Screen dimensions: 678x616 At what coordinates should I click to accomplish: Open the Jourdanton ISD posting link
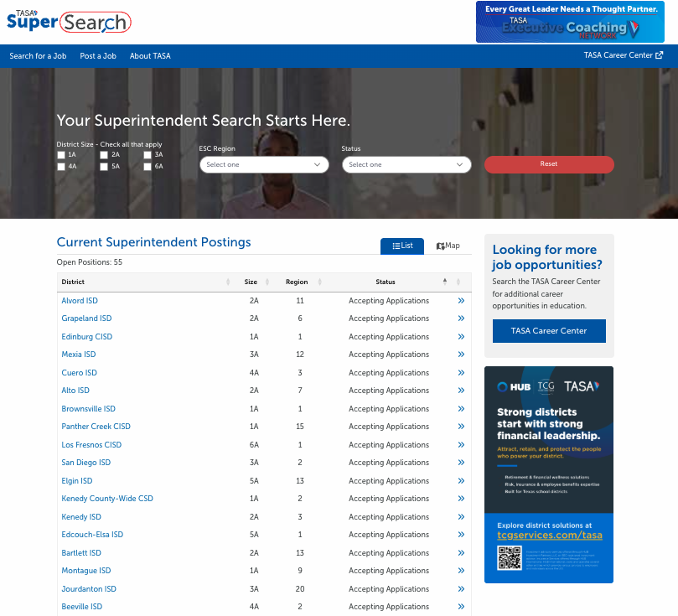pyautogui.click(x=89, y=589)
